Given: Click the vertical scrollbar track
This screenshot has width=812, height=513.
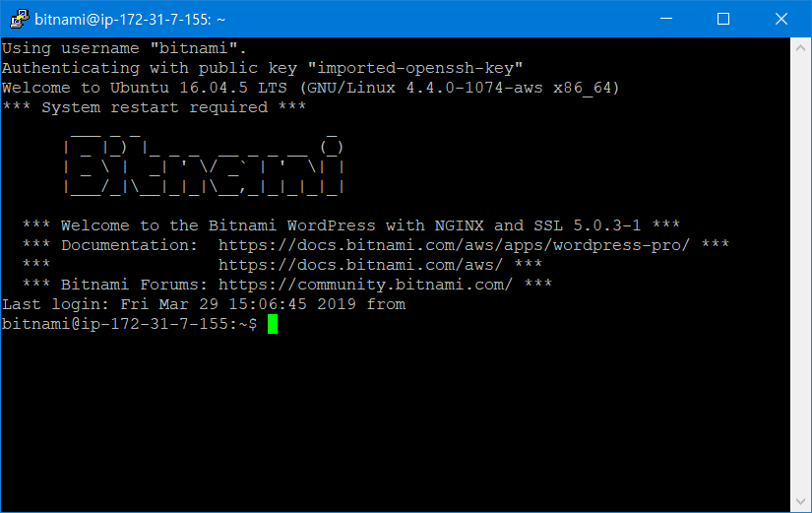Looking at the screenshot, I should (801, 276).
